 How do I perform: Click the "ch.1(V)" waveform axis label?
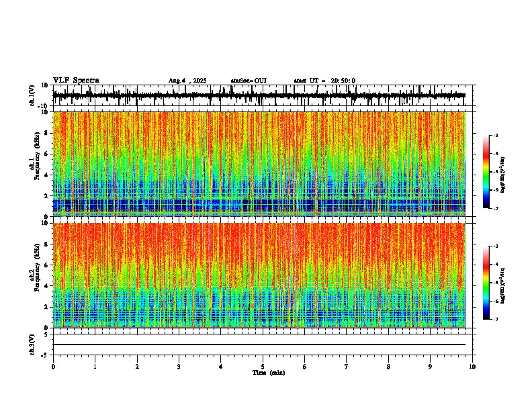pyautogui.click(x=32, y=95)
